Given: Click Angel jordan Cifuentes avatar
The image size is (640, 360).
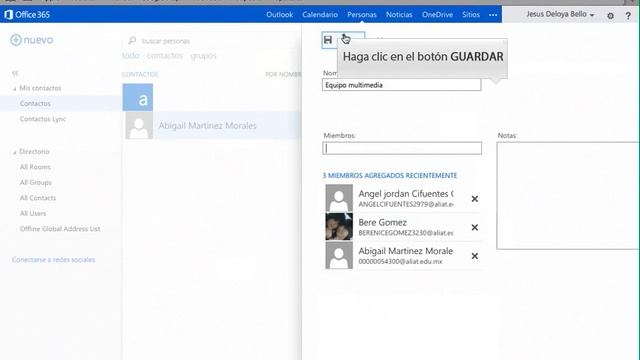Looking at the screenshot, I should 339,198.
